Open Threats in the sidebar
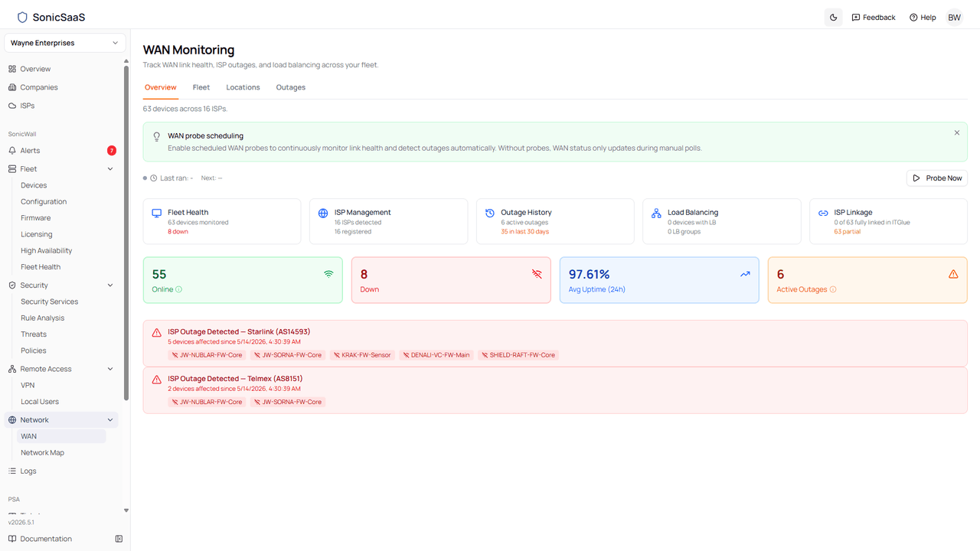Viewport: 980px width, 551px height. (34, 334)
